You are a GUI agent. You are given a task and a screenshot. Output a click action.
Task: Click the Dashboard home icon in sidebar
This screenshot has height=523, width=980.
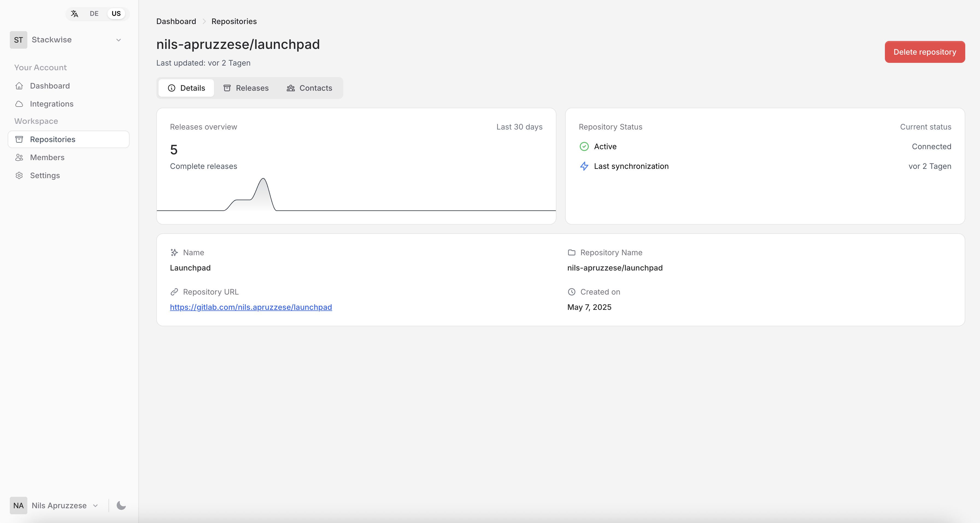19,86
